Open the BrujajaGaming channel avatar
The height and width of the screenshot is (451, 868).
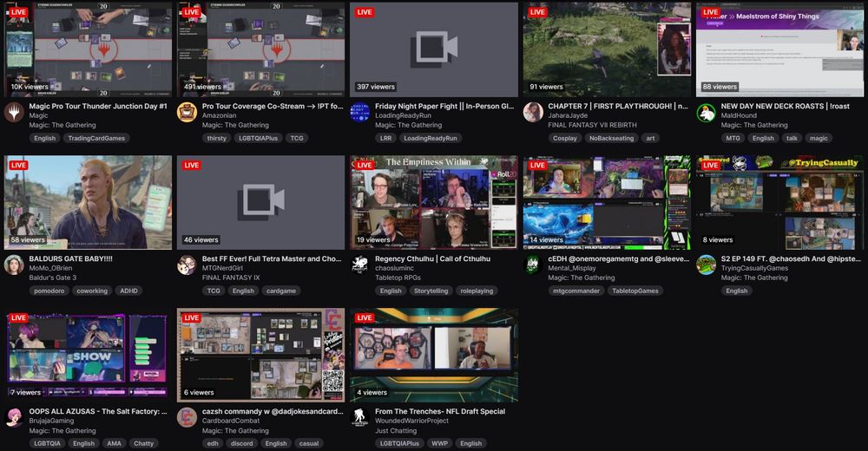coord(14,418)
